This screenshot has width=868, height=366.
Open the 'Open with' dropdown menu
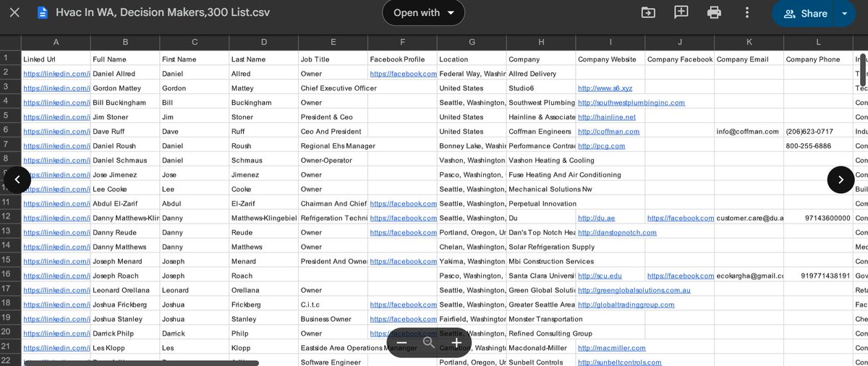[x=424, y=12]
